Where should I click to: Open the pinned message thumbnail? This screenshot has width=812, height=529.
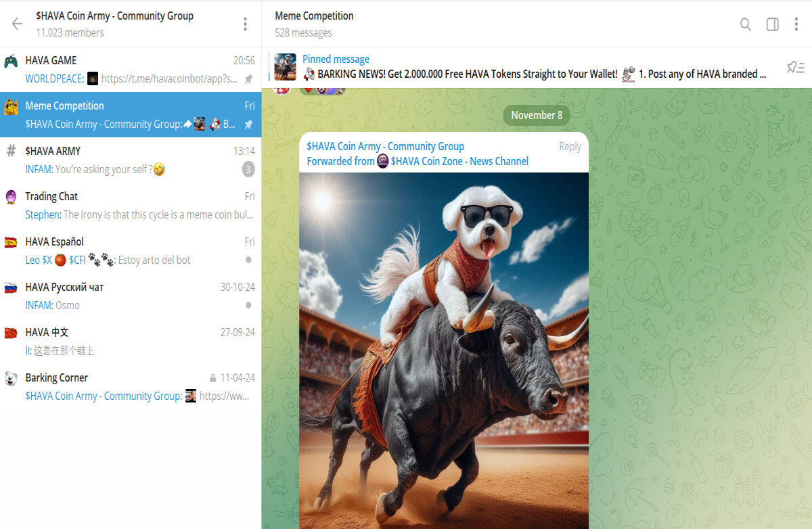point(285,67)
